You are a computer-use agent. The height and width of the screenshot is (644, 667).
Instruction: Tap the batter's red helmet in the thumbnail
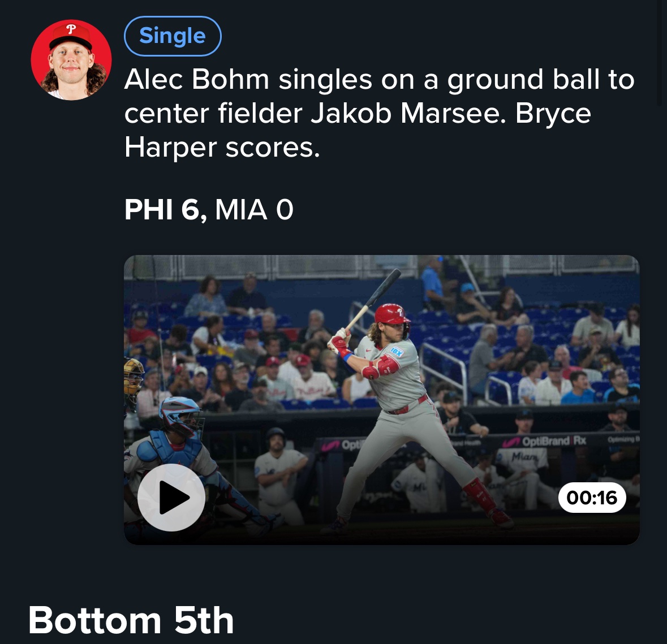(x=391, y=314)
